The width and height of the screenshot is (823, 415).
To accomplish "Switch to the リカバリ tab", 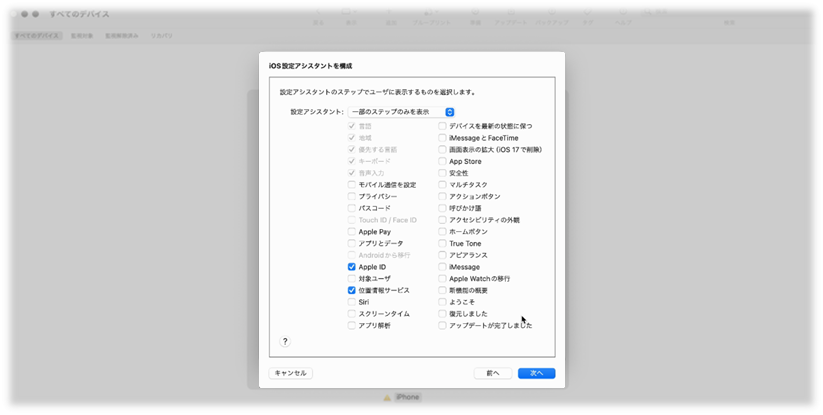I will [x=161, y=36].
